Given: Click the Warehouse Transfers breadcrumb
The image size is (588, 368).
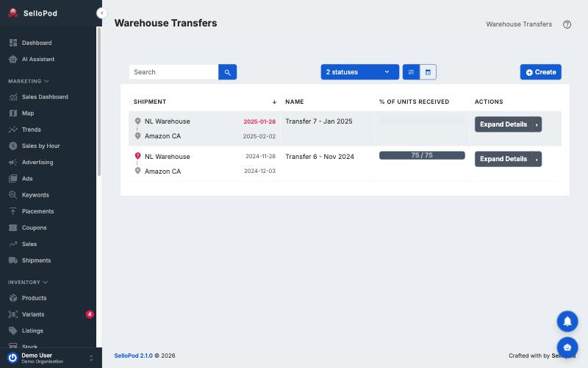Looking at the screenshot, I should [519, 24].
